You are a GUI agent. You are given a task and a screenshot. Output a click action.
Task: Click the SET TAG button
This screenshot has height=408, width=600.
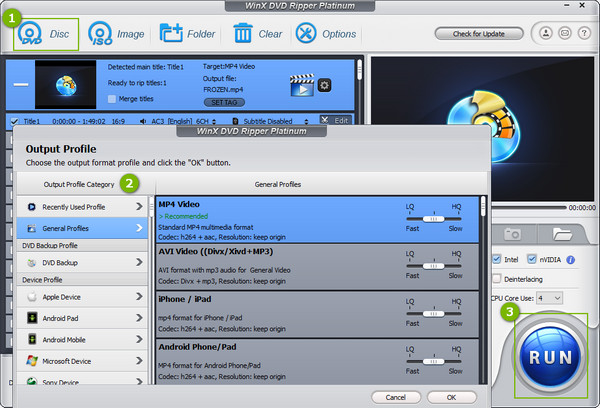coord(224,103)
